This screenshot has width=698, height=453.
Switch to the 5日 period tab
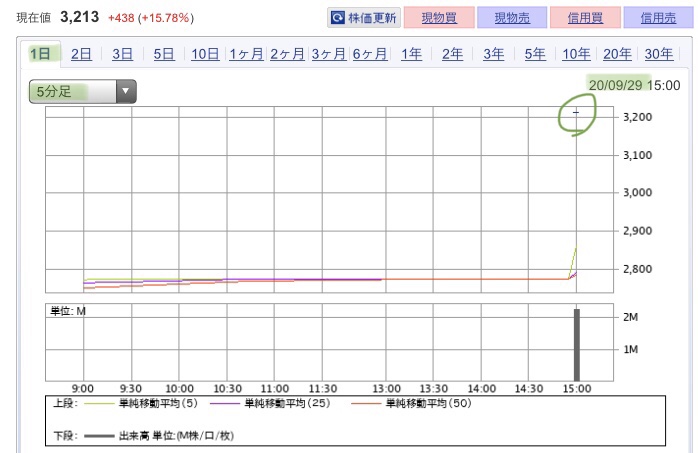[164, 54]
